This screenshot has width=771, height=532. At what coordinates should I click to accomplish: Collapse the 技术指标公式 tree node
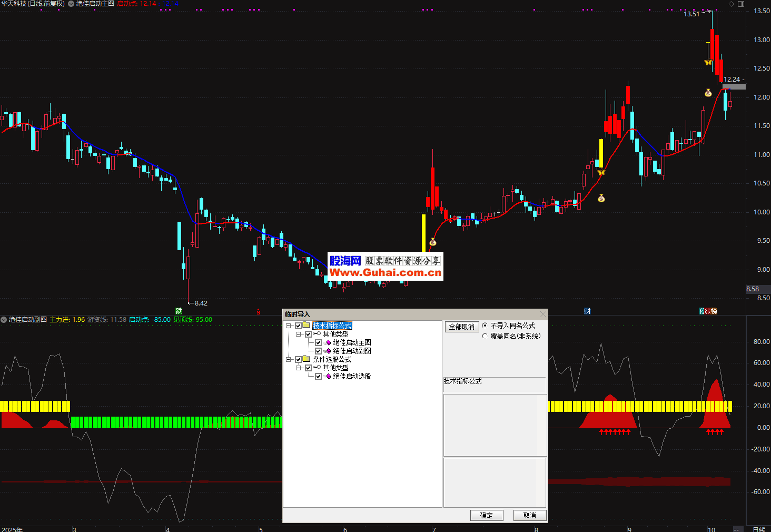[289, 326]
